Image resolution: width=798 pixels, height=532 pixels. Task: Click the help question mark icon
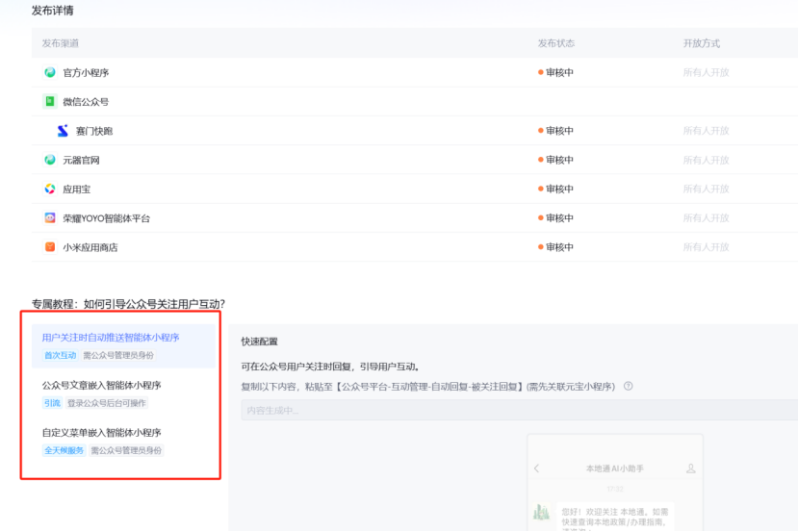pyautogui.click(x=629, y=386)
